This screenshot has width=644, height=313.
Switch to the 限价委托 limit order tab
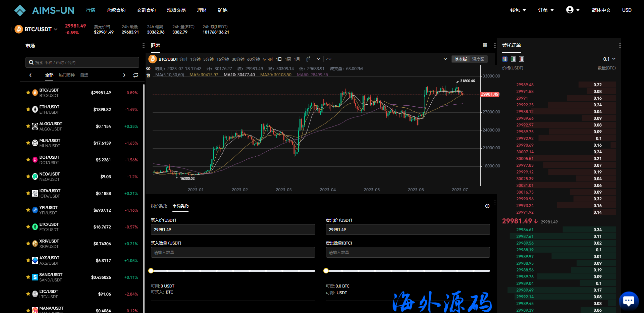tap(159, 206)
